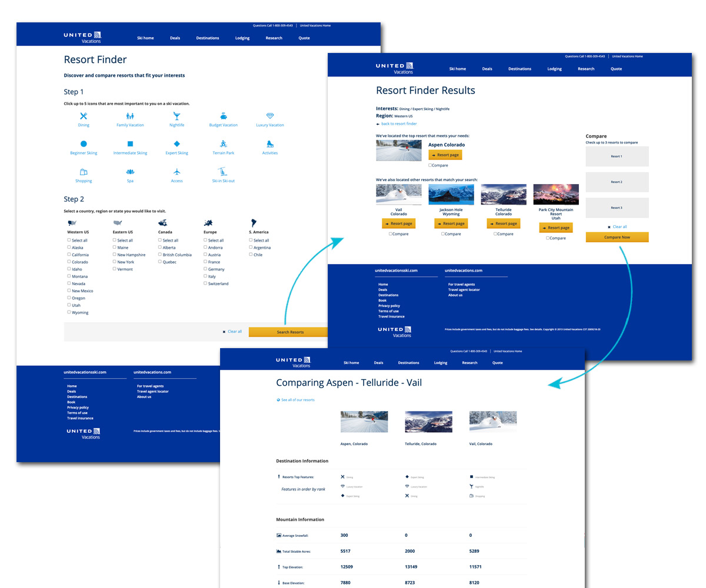
Task: Select the Dining fork-and-knife interest icon
Action: click(84, 116)
